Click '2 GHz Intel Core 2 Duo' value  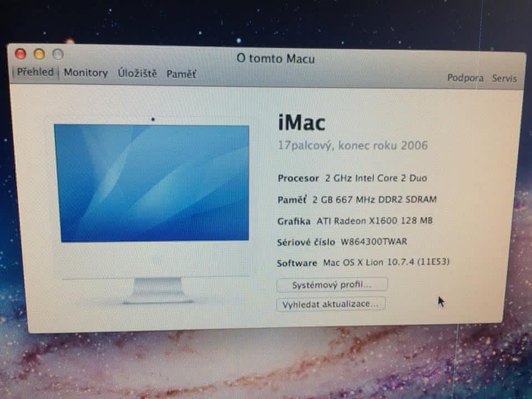click(x=376, y=178)
